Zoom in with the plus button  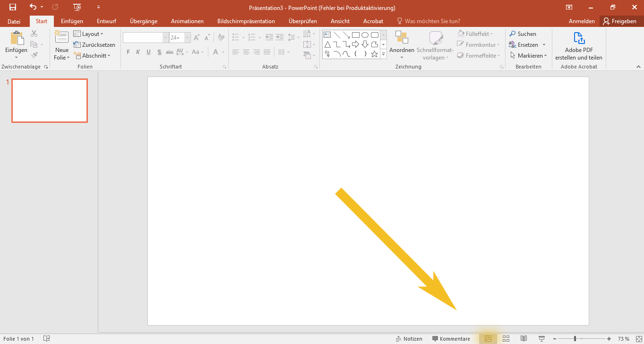point(609,339)
